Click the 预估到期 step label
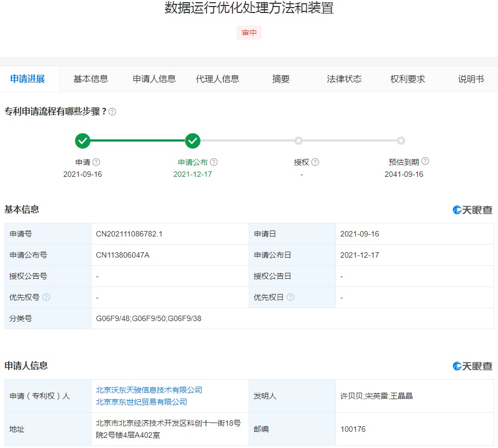The width and height of the screenshot is (498, 448). pos(404,162)
